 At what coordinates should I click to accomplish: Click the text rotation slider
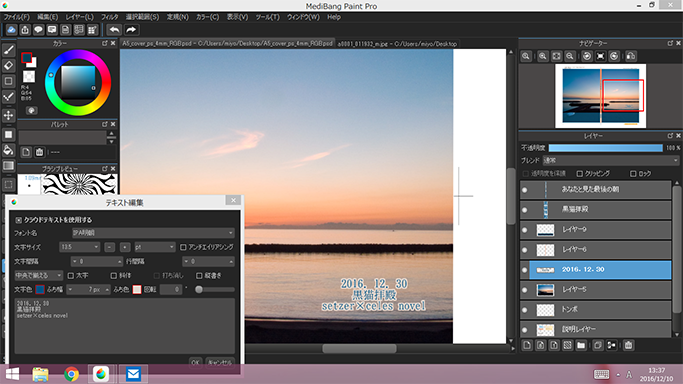click(x=215, y=290)
